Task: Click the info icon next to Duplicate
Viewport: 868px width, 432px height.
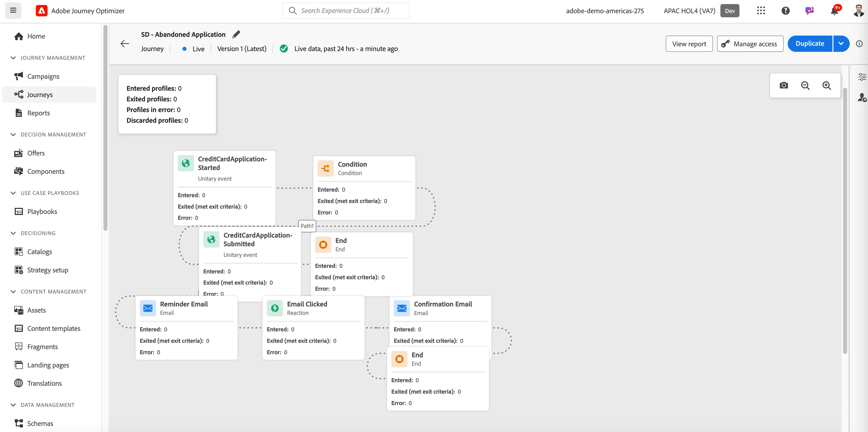Action: [x=859, y=44]
